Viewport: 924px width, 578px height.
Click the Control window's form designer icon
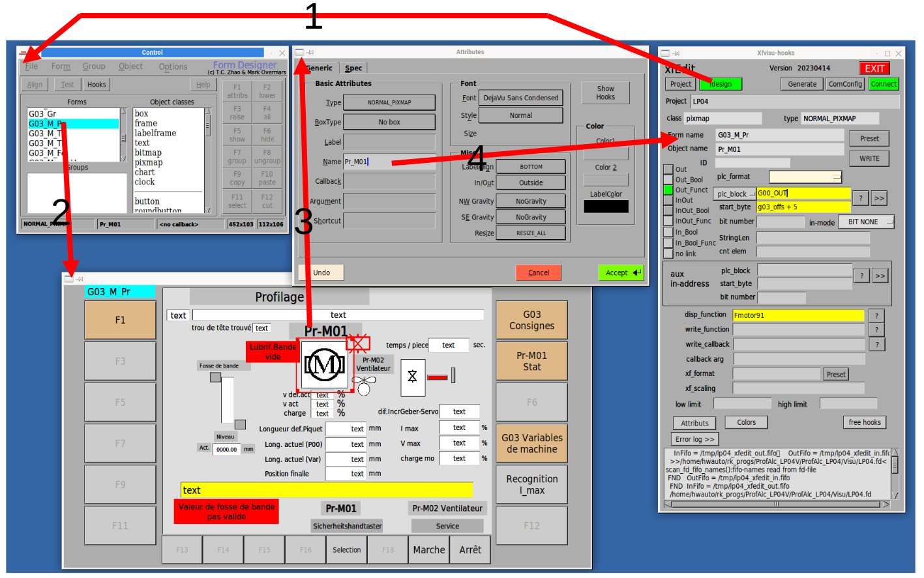pos(23,53)
